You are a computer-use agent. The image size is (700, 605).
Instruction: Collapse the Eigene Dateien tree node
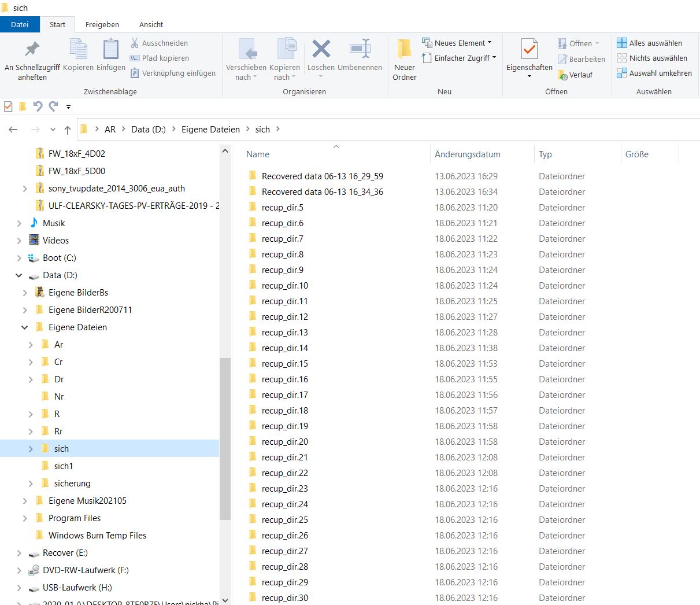(25, 327)
